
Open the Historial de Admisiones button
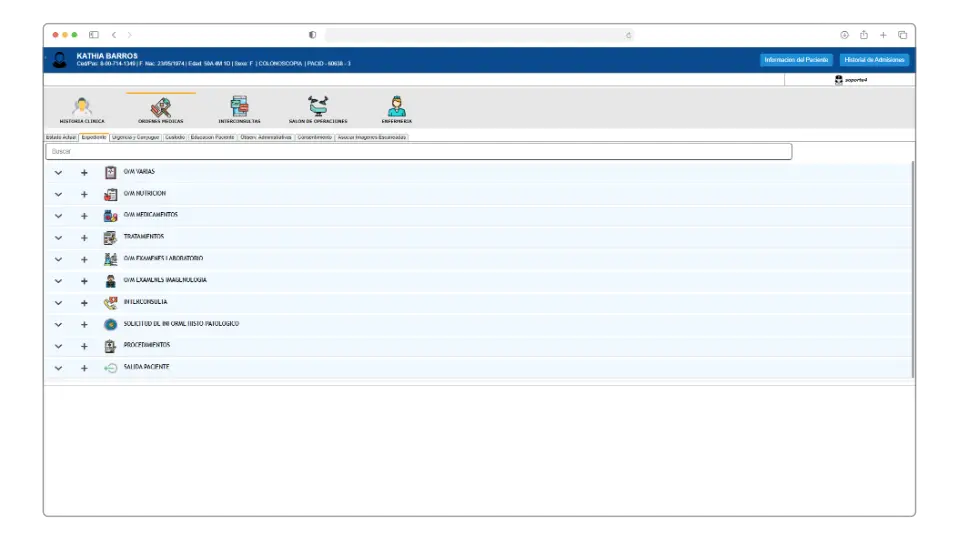point(874,60)
